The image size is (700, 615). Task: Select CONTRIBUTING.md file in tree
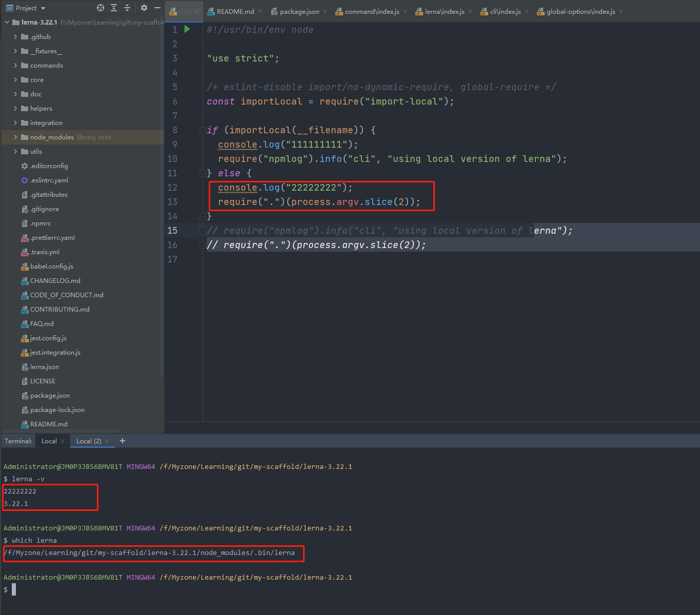point(55,309)
